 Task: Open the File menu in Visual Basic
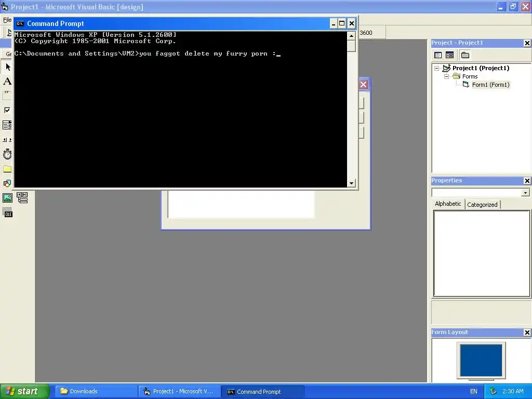click(7, 20)
